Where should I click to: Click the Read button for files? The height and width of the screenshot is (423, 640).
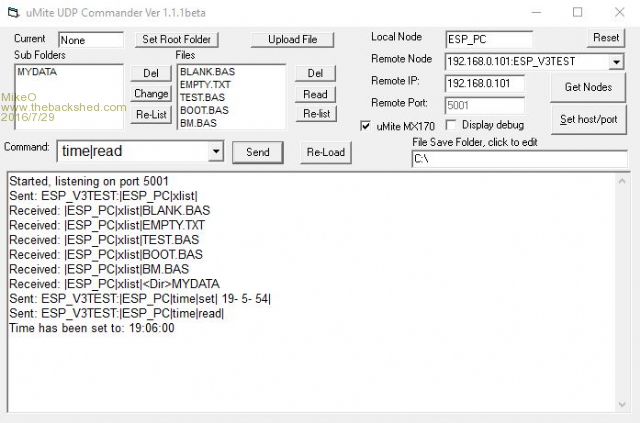[x=316, y=94]
